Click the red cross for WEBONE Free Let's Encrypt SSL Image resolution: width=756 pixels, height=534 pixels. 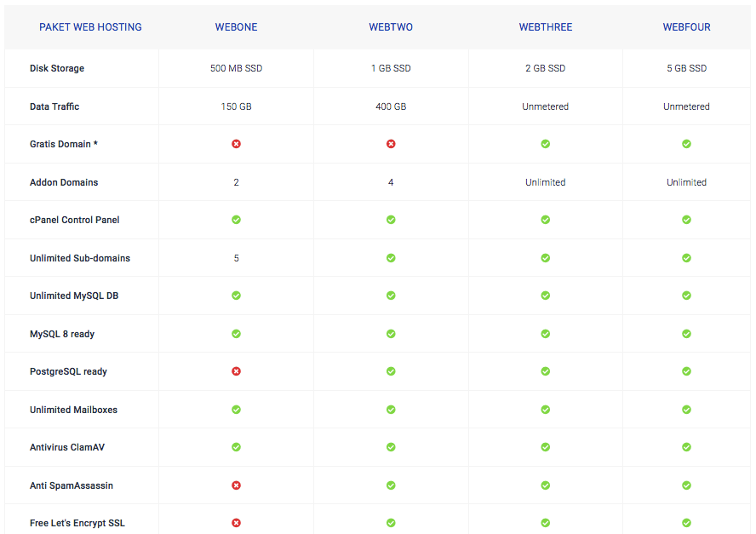coord(236,523)
